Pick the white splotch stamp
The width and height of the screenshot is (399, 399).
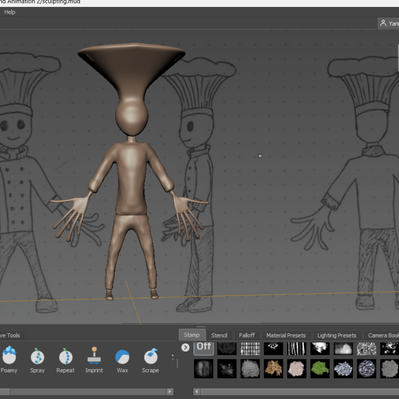point(320,348)
